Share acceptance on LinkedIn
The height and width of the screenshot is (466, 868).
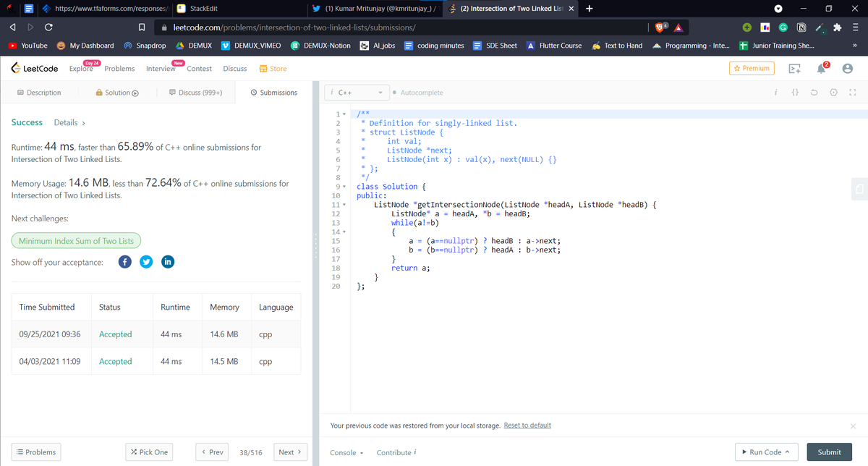(167, 262)
